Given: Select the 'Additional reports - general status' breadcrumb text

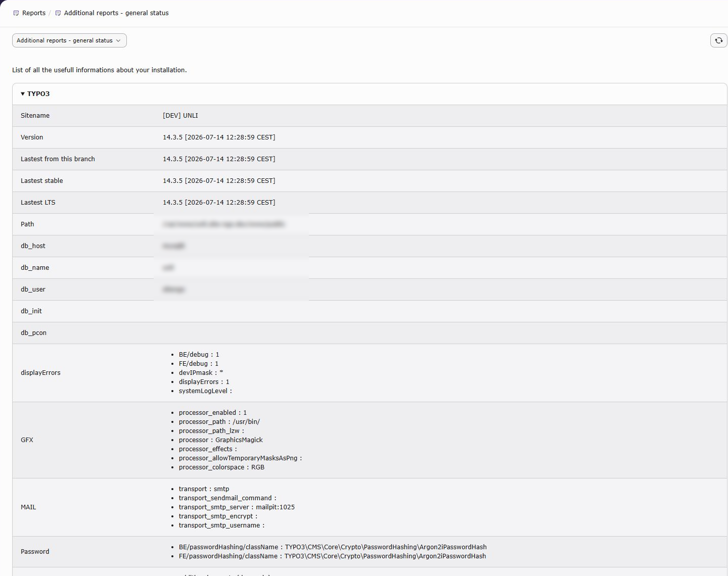Looking at the screenshot, I should tap(116, 13).
